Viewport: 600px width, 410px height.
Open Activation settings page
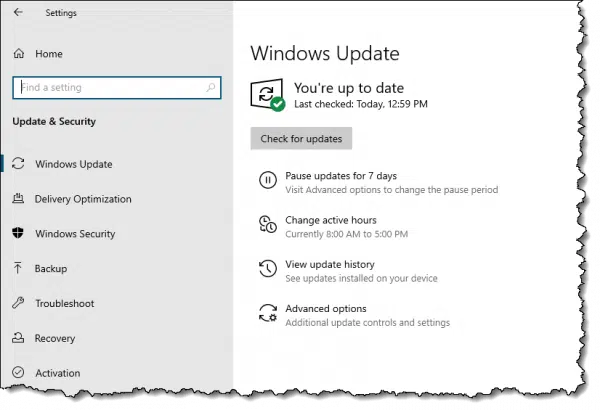click(x=58, y=373)
